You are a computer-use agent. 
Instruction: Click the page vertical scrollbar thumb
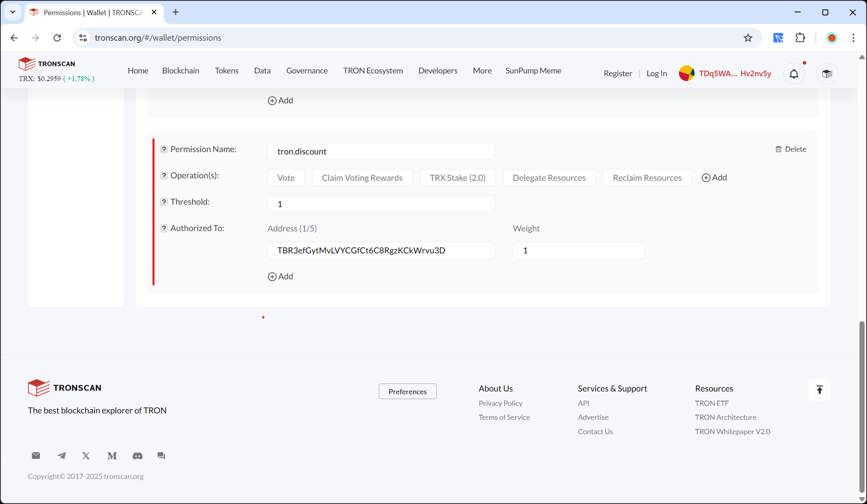862,407
